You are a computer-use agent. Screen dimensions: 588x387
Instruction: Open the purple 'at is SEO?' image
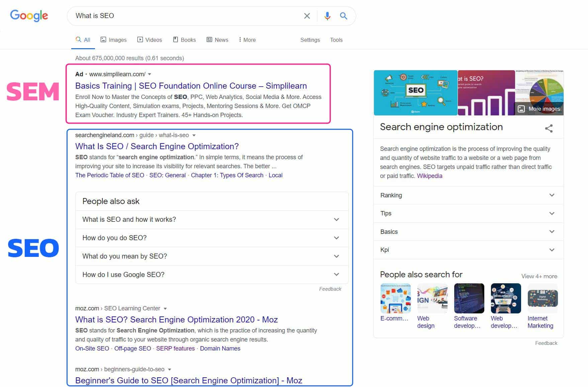click(x=486, y=93)
